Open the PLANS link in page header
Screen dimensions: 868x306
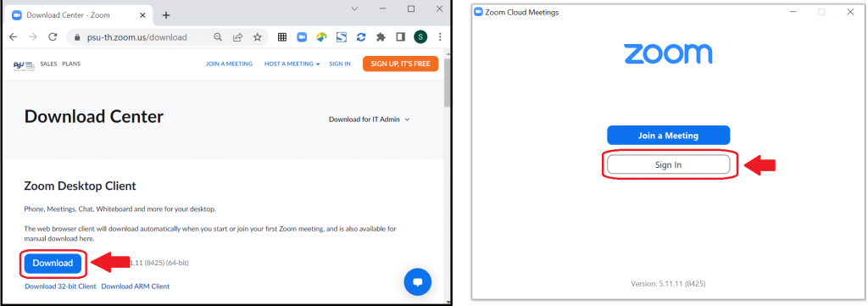[71, 64]
